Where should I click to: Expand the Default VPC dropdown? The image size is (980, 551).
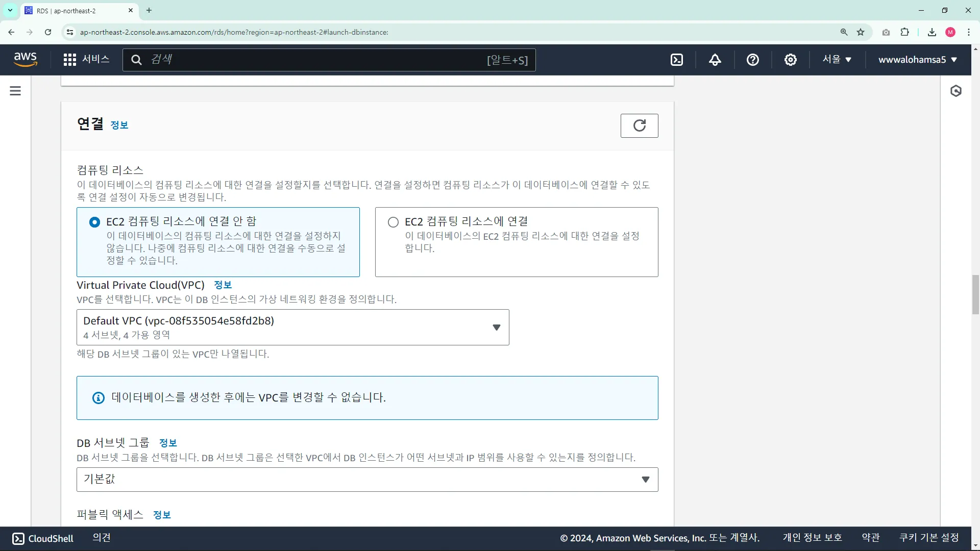292,327
